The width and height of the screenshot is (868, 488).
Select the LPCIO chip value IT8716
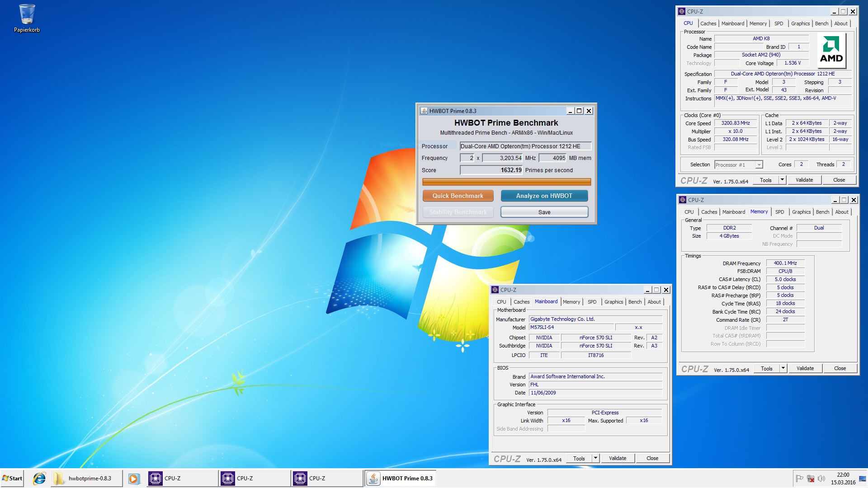[596, 355]
